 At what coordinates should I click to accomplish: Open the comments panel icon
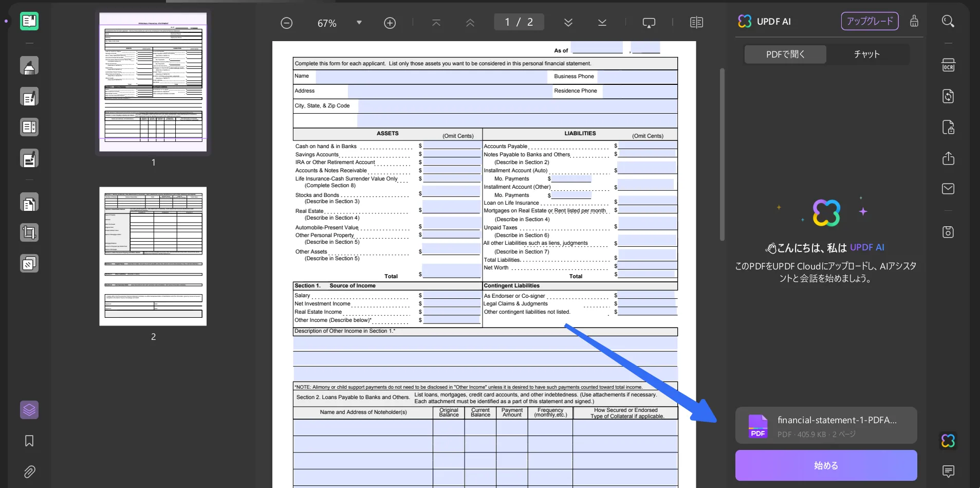(x=948, y=471)
